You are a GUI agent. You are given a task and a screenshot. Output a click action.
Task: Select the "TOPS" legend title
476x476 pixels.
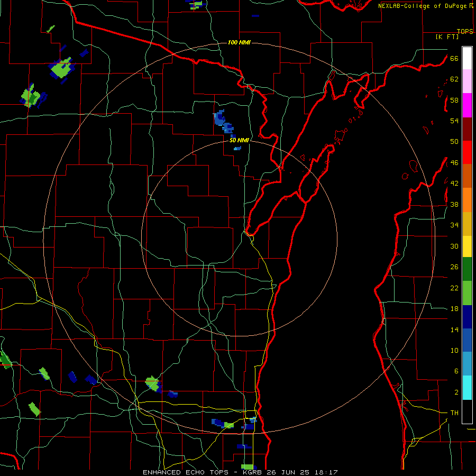(465, 31)
